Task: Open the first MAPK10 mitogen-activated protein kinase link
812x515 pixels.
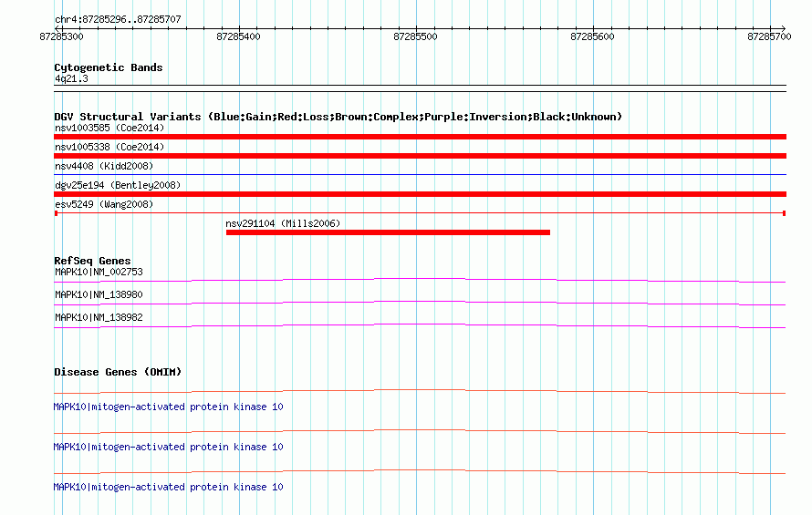Action: click(168, 407)
